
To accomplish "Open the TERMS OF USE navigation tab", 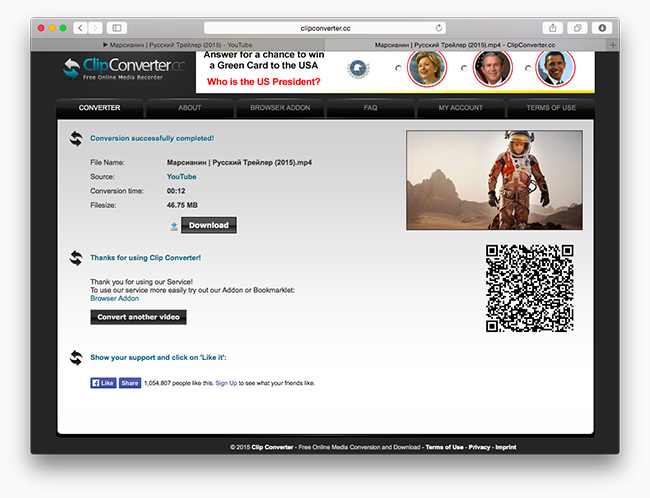I will 551,108.
